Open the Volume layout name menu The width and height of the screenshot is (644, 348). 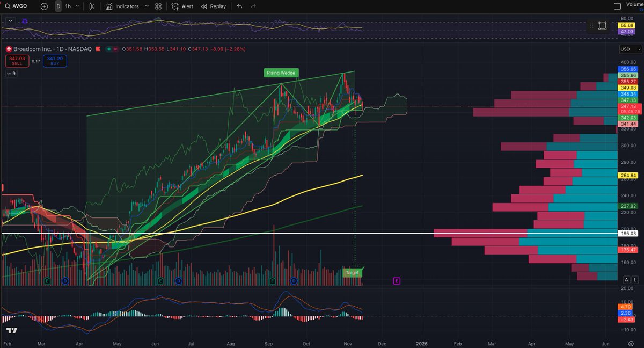[635, 5]
